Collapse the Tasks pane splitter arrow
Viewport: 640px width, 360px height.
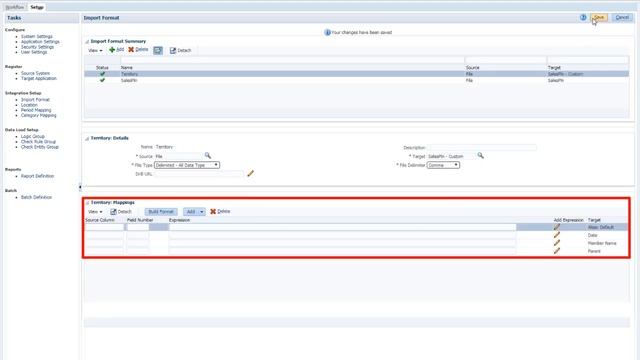click(80, 187)
